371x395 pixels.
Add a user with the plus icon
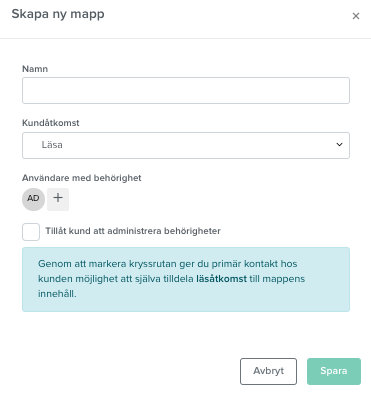[x=58, y=199]
